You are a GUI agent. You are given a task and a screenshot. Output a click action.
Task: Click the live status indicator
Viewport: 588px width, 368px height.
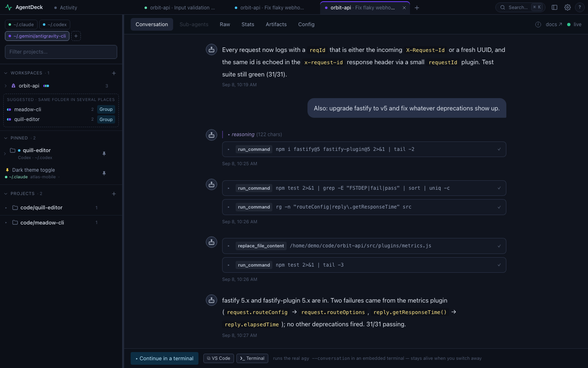575,25
